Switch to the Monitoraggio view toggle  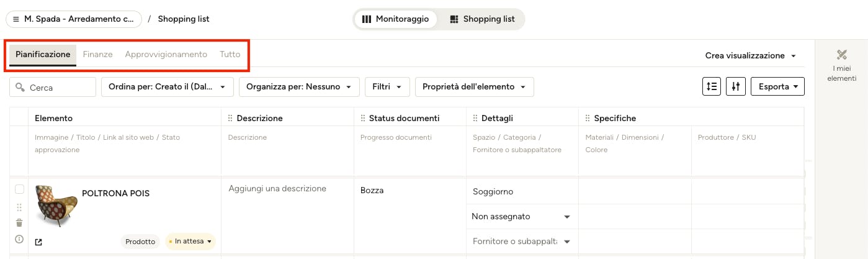click(x=396, y=19)
